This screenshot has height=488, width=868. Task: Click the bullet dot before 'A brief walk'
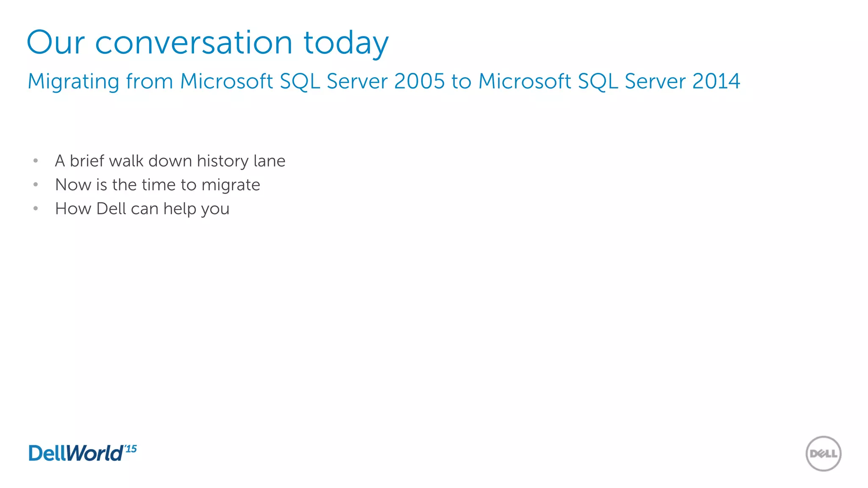click(36, 161)
